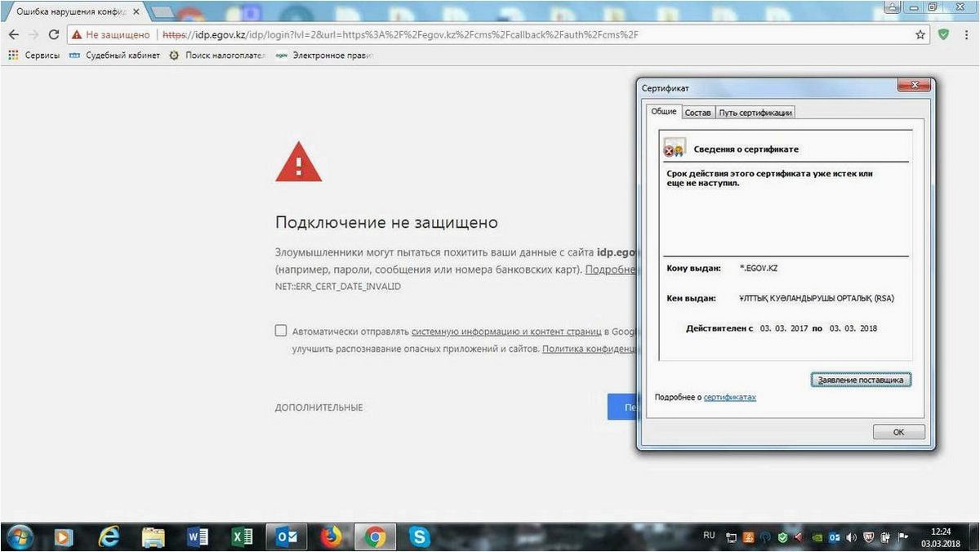Open the 'Политика конфиден' privacy policy link
The height and width of the screenshot is (552, 980).
(x=589, y=349)
